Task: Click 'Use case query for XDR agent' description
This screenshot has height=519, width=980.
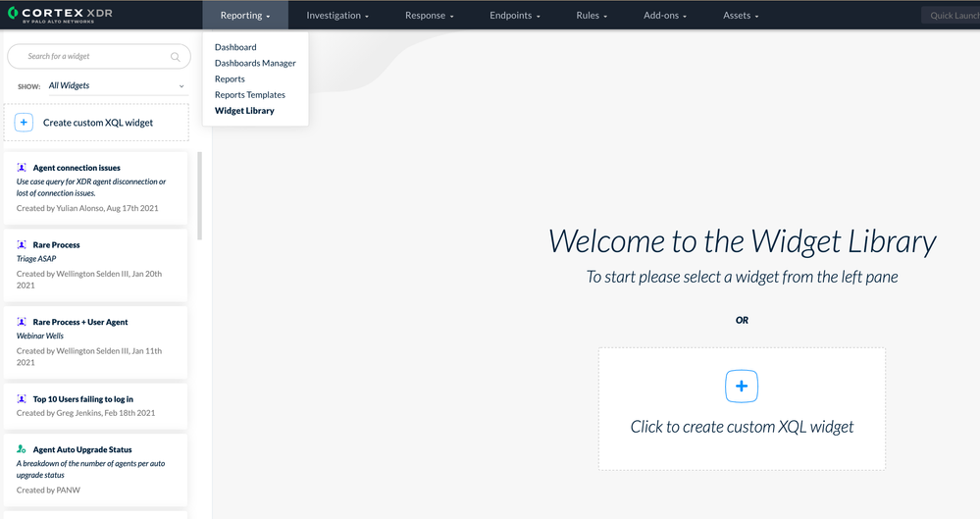Action: coord(91,187)
